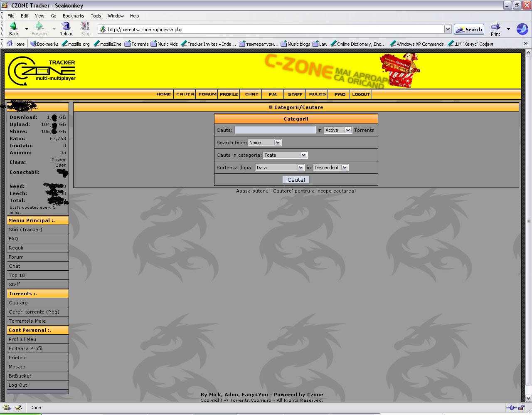Open the Window menu
Image resolution: width=532 pixels, height=415 pixels.
tap(116, 16)
